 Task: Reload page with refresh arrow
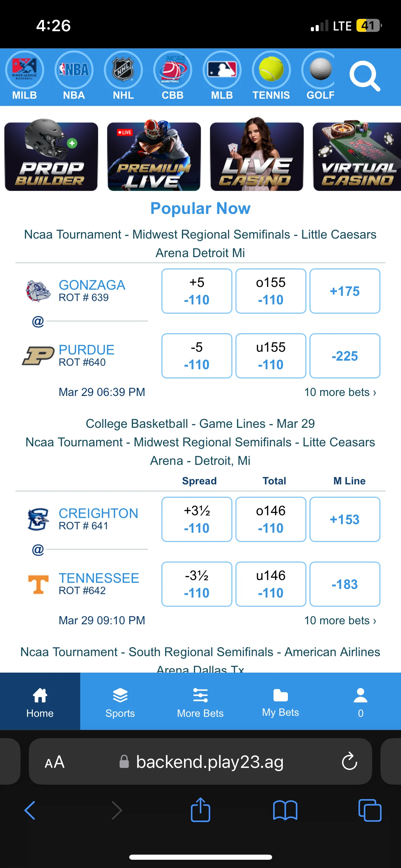[x=349, y=761]
